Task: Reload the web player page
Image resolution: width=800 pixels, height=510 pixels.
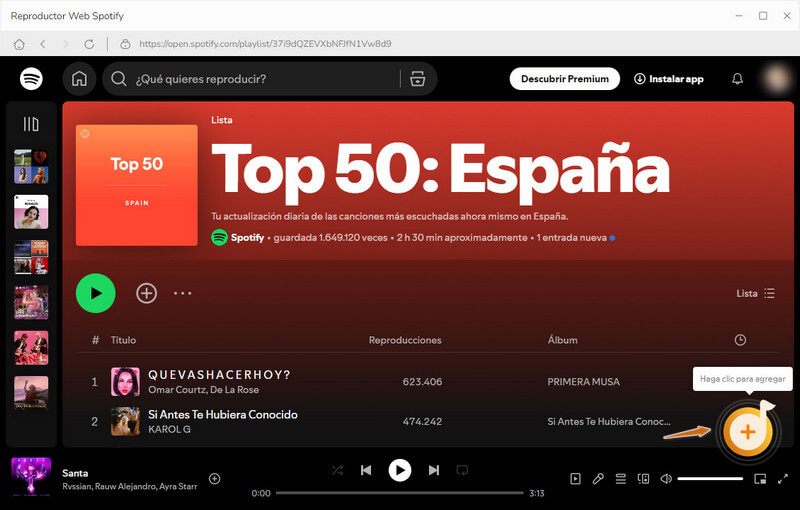Action: 89,44
